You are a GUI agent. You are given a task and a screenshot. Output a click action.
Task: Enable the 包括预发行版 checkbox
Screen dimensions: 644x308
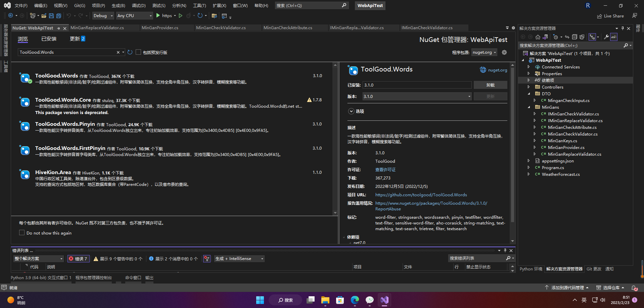pos(138,52)
